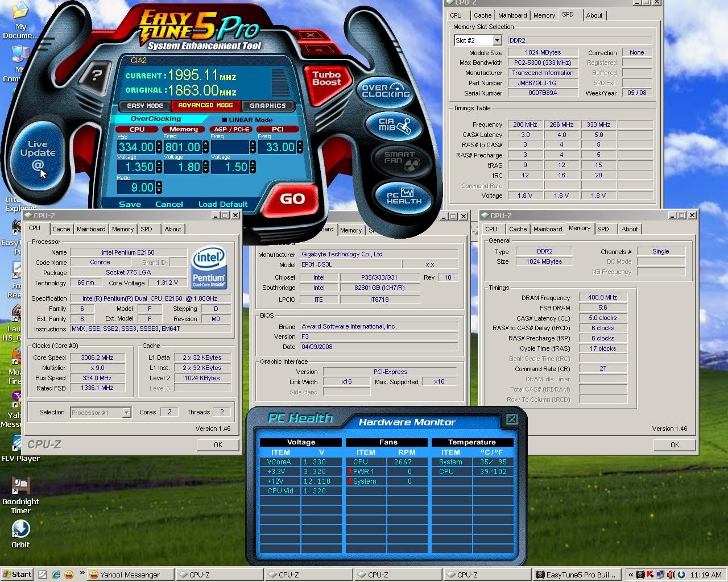Open the CIA MIB panel

395,126
